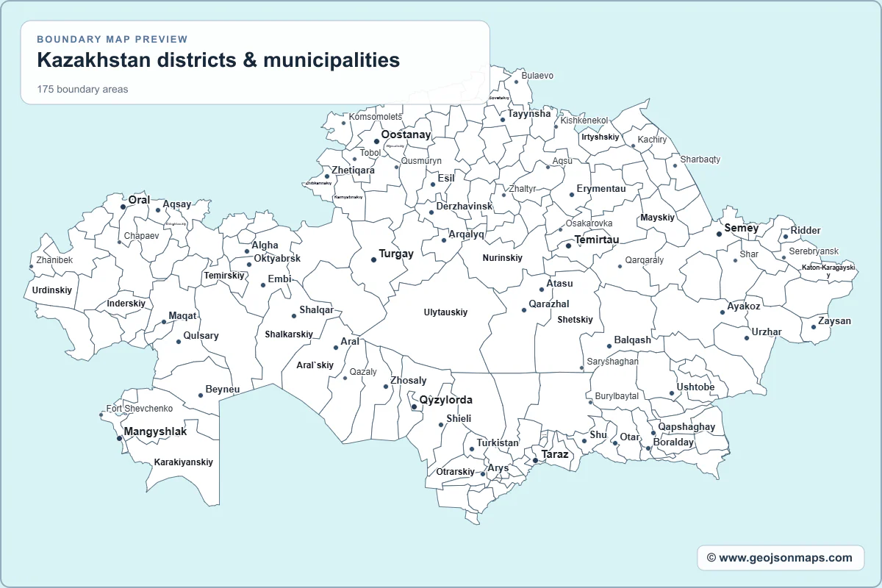Screen dimensions: 882x588
Task: Click the Turgay label
Action: [396, 254]
